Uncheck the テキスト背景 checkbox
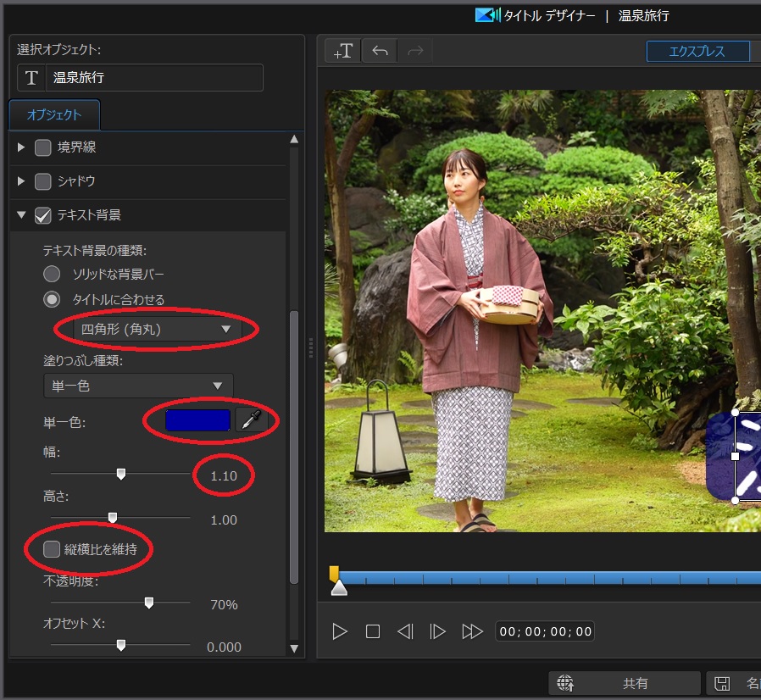This screenshot has height=700, width=761. (x=42, y=215)
